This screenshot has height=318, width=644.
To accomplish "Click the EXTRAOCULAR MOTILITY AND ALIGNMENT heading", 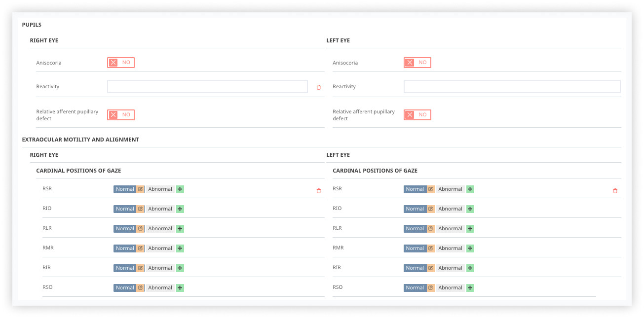I will (x=80, y=140).
